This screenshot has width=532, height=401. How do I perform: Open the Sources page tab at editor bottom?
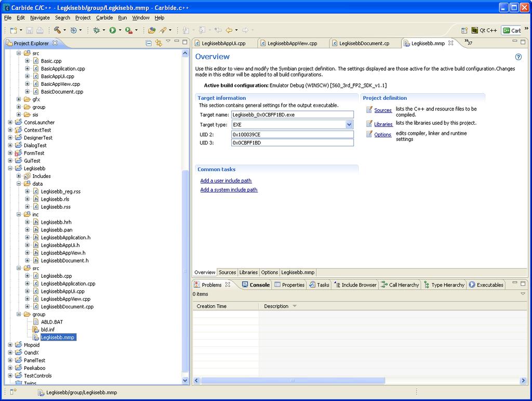point(227,273)
